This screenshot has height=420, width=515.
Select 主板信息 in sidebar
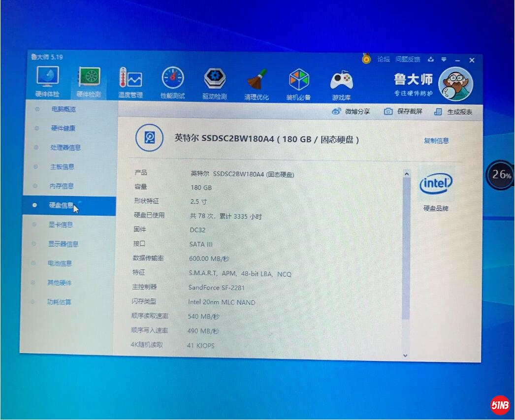(x=62, y=167)
